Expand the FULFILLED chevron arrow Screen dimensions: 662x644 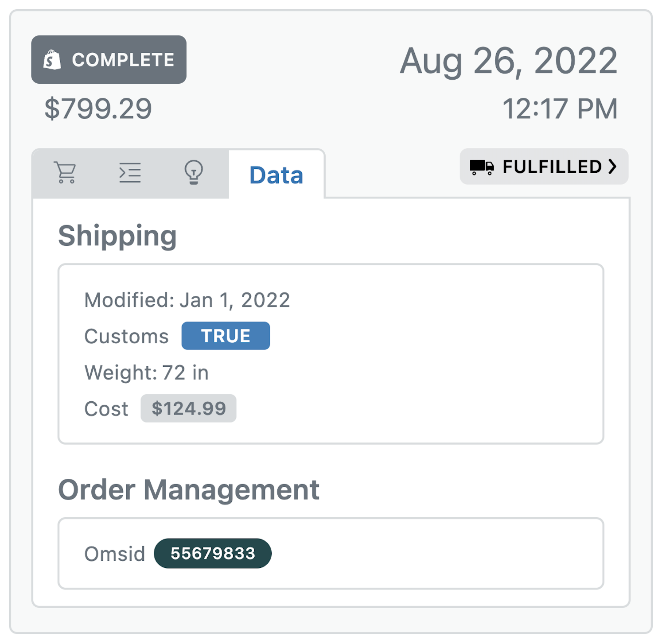(612, 167)
